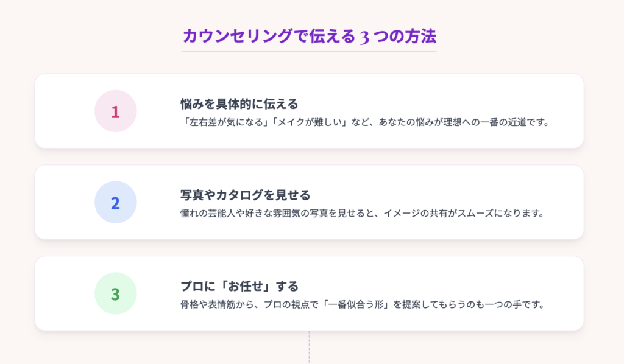Click the green number 3 circle icon
This screenshot has height=364, width=624.
[x=115, y=293]
